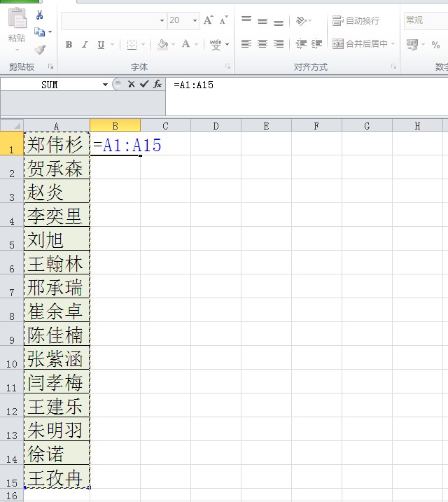The height and width of the screenshot is (502, 448).
Task: Click the text orientation icon
Action: tap(302, 21)
